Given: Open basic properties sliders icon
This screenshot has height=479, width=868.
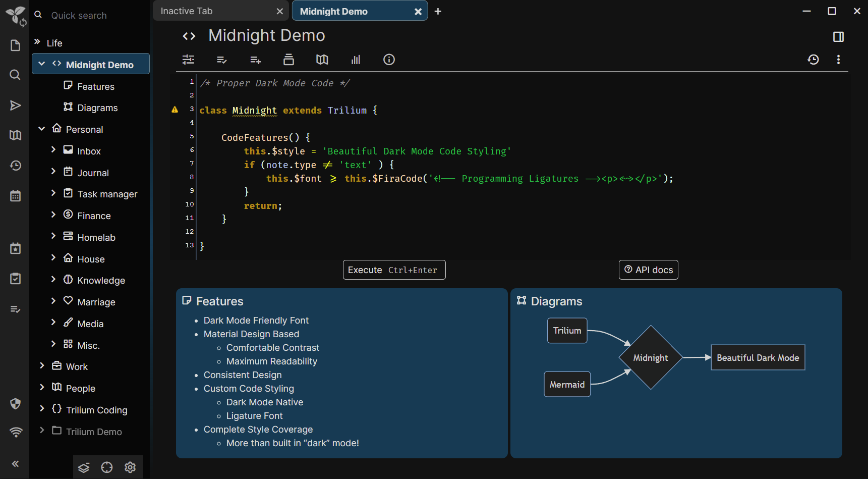Looking at the screenshot, I should click(188, 60).
